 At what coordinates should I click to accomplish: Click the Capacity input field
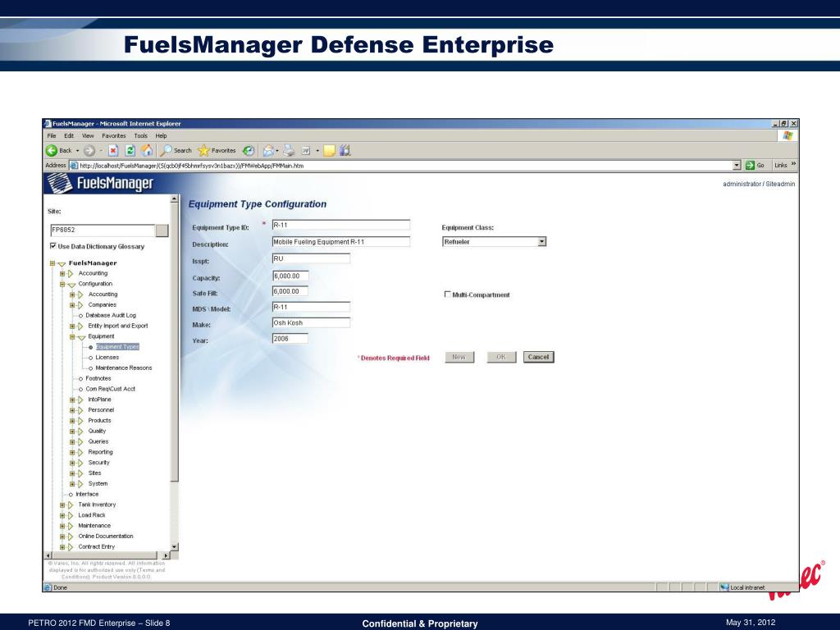(x=290, y=276)
